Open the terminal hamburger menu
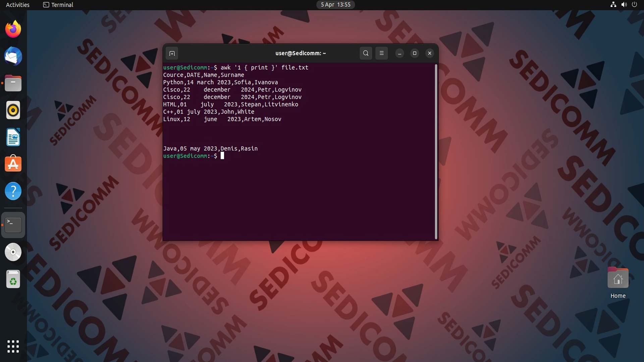The width and height of the screenshot is (644, 362). 381,53
